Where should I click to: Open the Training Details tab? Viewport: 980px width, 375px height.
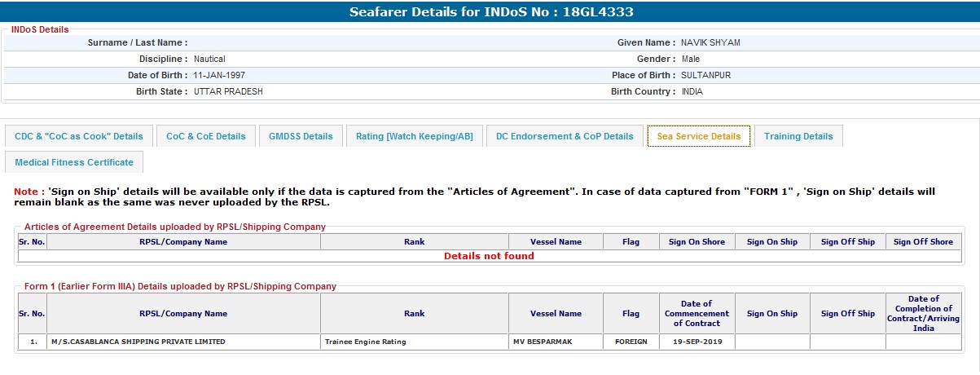coord(798,136)
